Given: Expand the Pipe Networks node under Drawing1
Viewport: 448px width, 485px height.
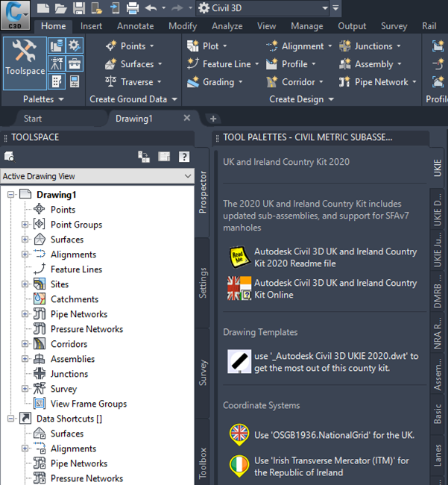Looking at the screenshot, I should [x=25, y=314].
